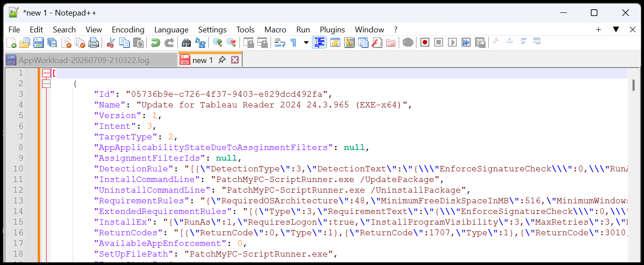The image size is (644, 265).
Task: Toggle the Document Map panel
Action: [349, 43]
